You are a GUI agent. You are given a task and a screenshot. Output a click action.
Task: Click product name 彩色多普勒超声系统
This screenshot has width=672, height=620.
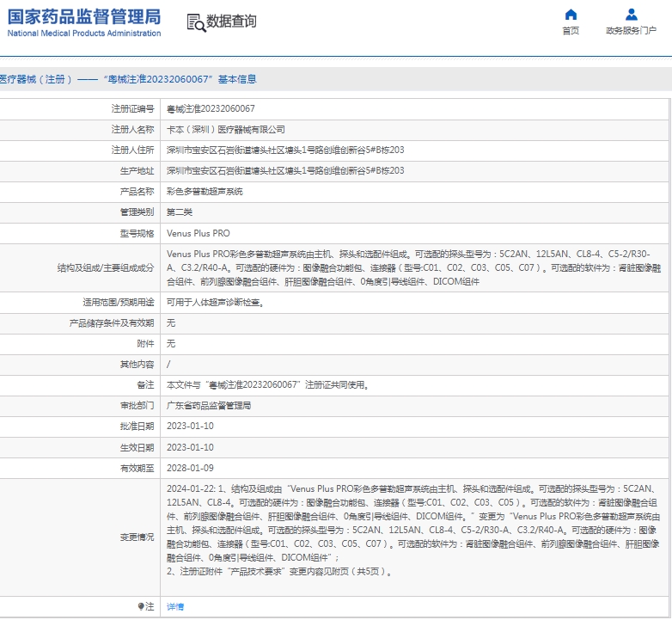point(205,192)
